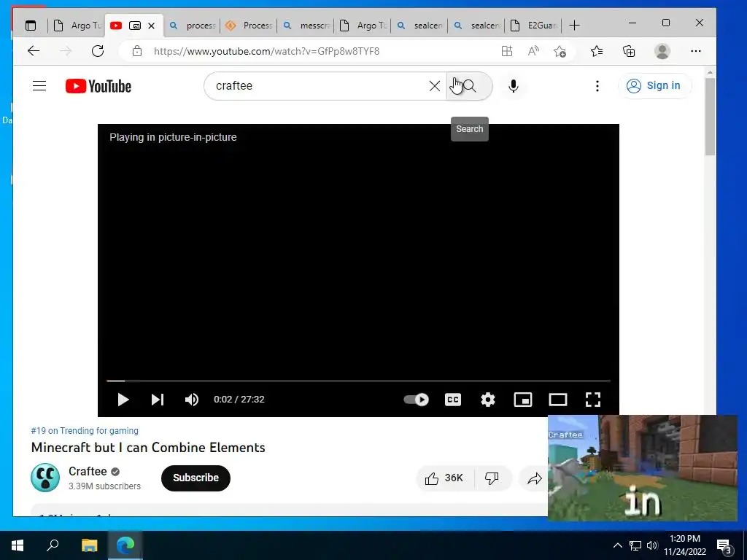This screenshot has height=560, width=747.
Task: Click the magnifier Search button
Action: coord(469,86)
